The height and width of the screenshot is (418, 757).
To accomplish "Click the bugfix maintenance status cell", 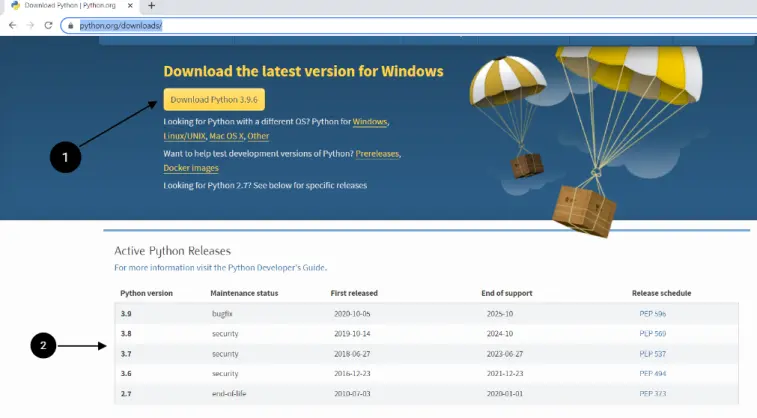I will [222, 314].
